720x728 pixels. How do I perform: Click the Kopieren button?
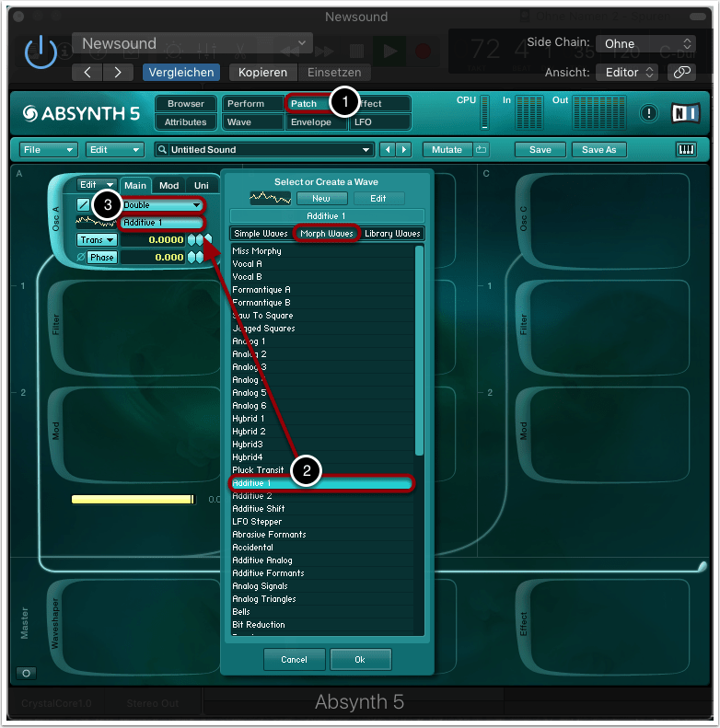click(x=262, y=73)
